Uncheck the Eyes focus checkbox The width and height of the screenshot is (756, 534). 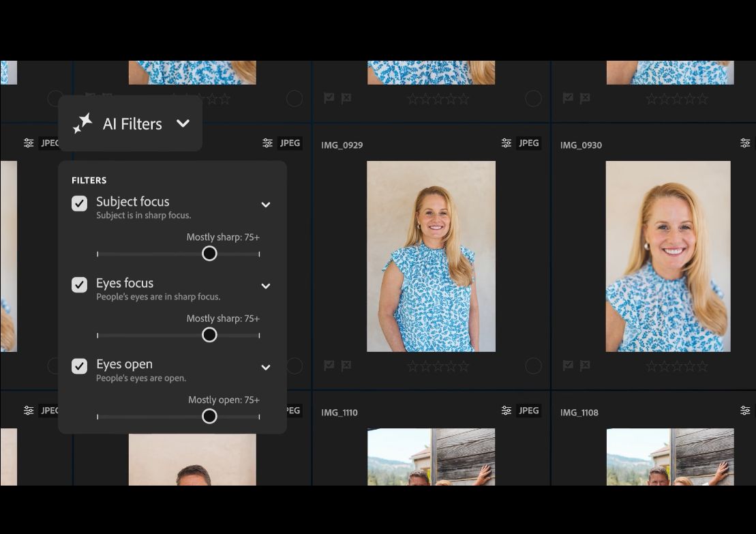pos(80,284)
